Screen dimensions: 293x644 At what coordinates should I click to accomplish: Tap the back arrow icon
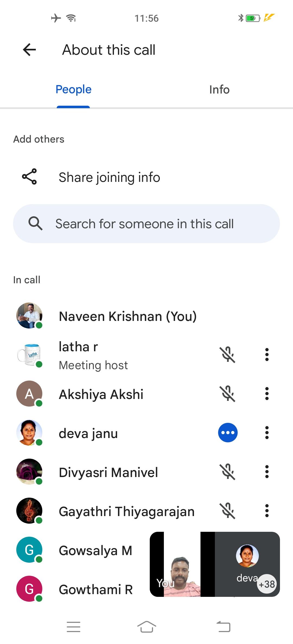(x=30, y=50)
